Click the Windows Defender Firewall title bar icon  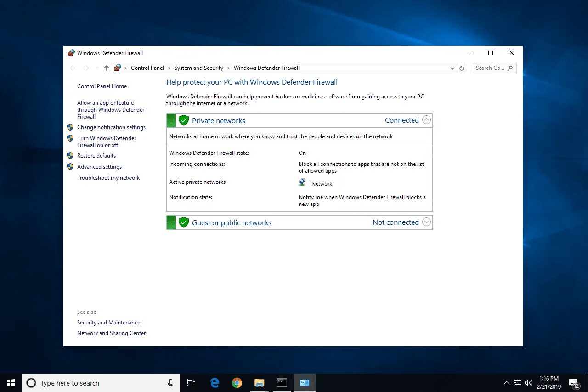[x=71, y=53]
